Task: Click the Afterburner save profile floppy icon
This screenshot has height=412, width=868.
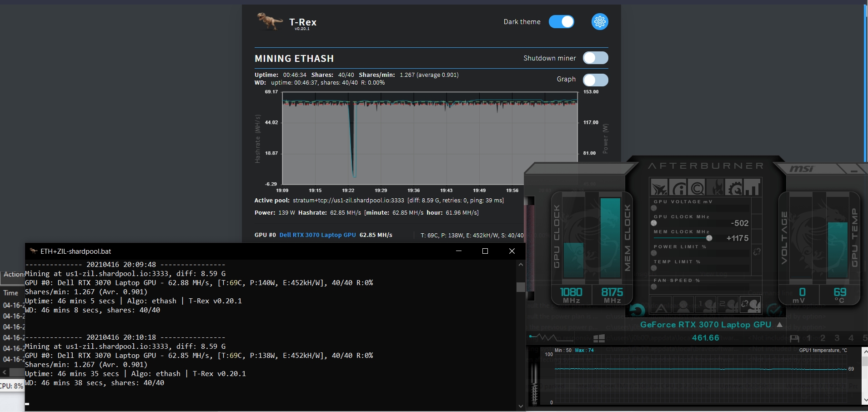Action: pyautogui.click(x=794, y=338)
